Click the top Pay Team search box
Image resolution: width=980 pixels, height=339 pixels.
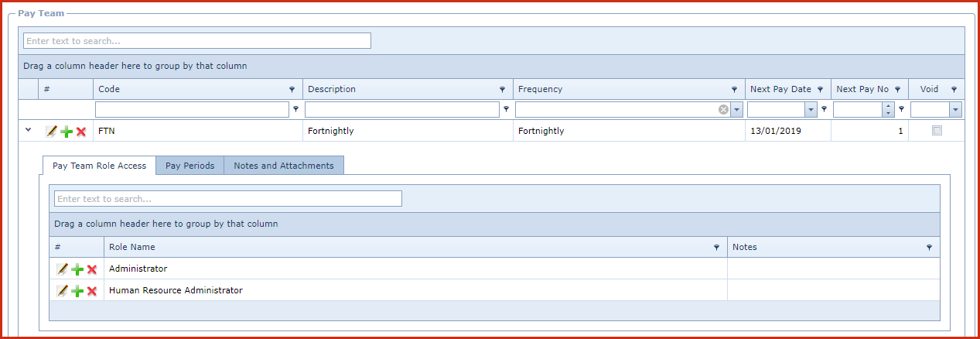click(197, 41)
